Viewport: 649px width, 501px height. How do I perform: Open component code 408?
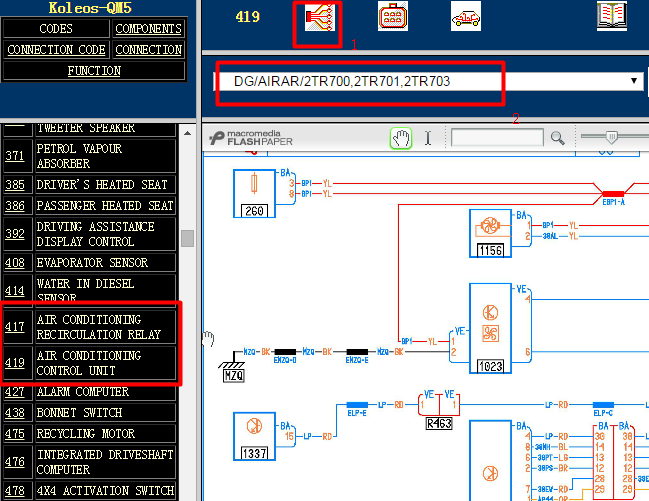(x=15, y=263)
